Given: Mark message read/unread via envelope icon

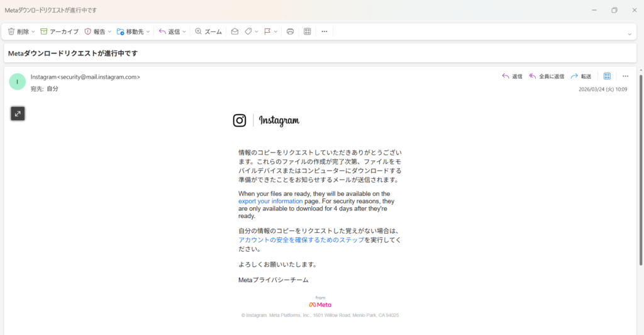Looking at the screenshot, I should pos(235,31).
